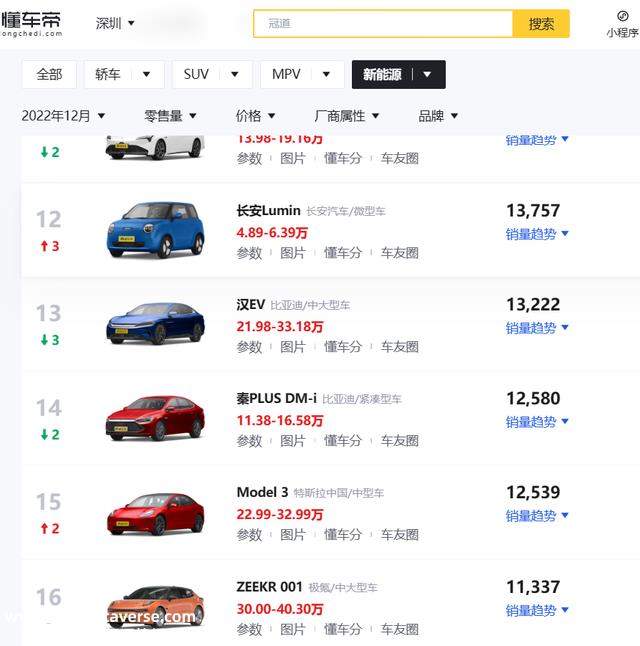Image resolution: width=640 pixels, height=646 pixels.
Task: Open the ZEEKR 001 model title
Action: click(x=270, y=587)
